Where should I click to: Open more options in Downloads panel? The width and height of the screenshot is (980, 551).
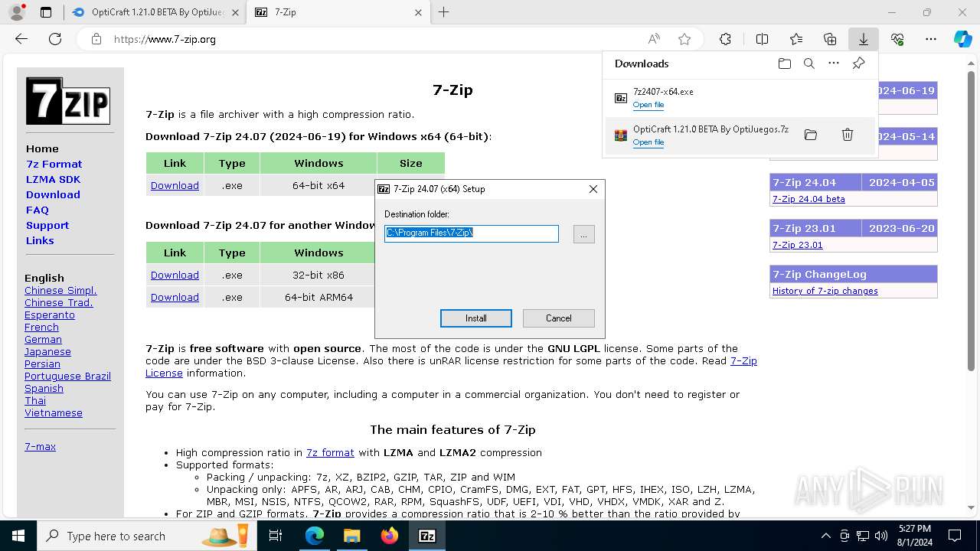834,64
